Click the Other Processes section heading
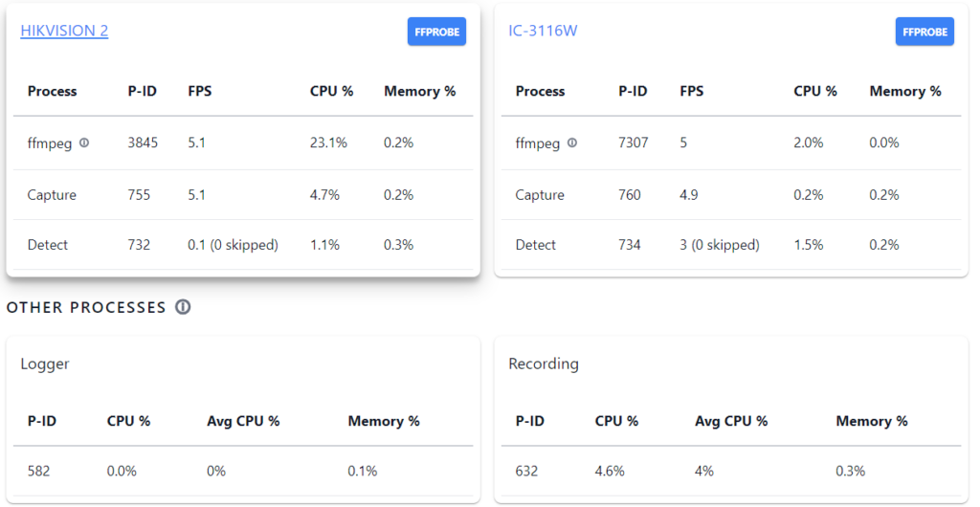 [x=86, y=308]
